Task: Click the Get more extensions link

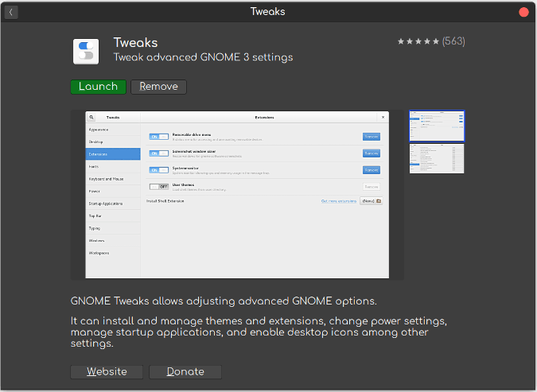Action: tap(338, 201)
